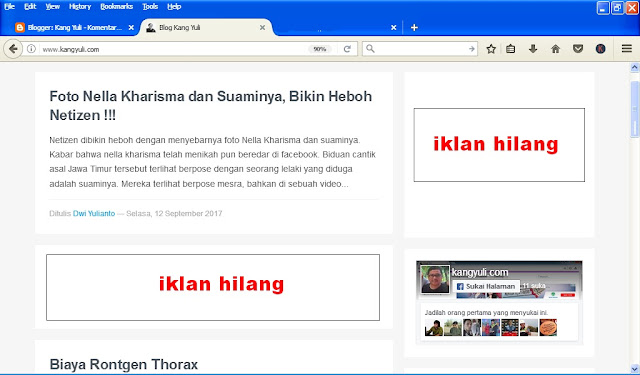The image size is (640, 375).
Task: Click the vertical scrollbar thumb
Action: [634, 109]
